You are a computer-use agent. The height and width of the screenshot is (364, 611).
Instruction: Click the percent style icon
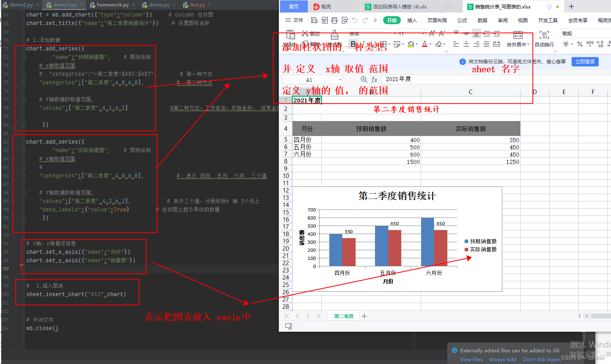coord(580,44)
